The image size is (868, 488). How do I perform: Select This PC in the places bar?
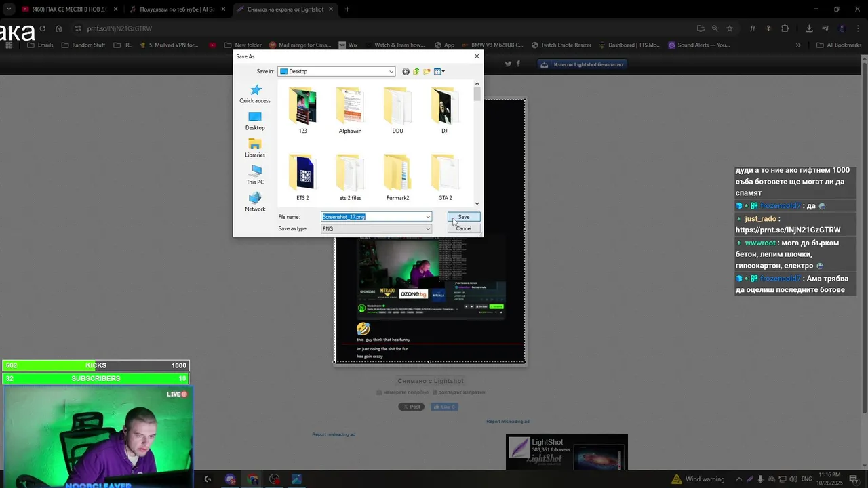255,176
